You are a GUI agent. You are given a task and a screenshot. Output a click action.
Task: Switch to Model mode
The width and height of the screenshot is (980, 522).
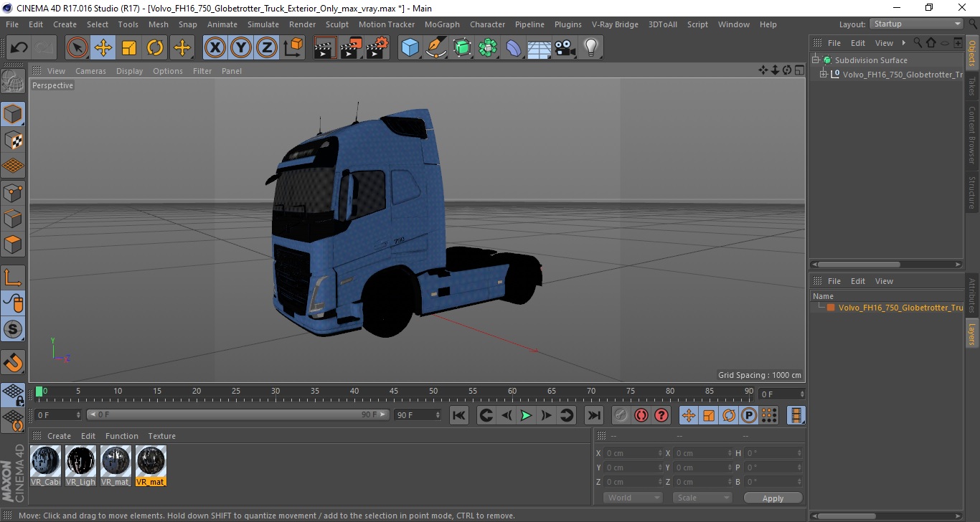tap(13, 114)
